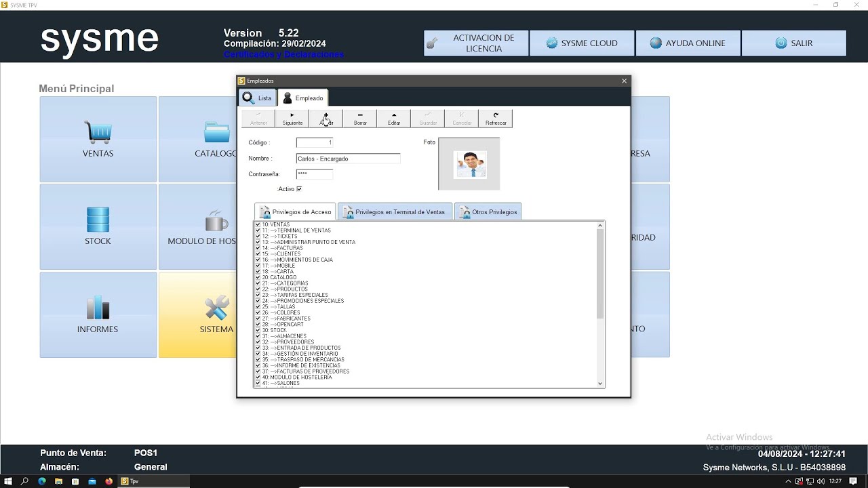Screen dimensions: 868x488
Task: Open SYSME CLOUD
Action: [x=582, y=43]
